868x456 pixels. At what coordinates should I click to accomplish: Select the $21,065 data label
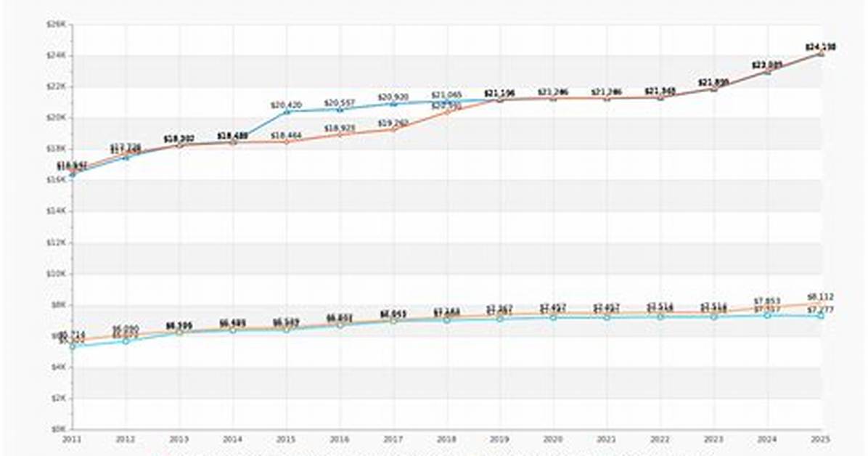pos(447,95)
